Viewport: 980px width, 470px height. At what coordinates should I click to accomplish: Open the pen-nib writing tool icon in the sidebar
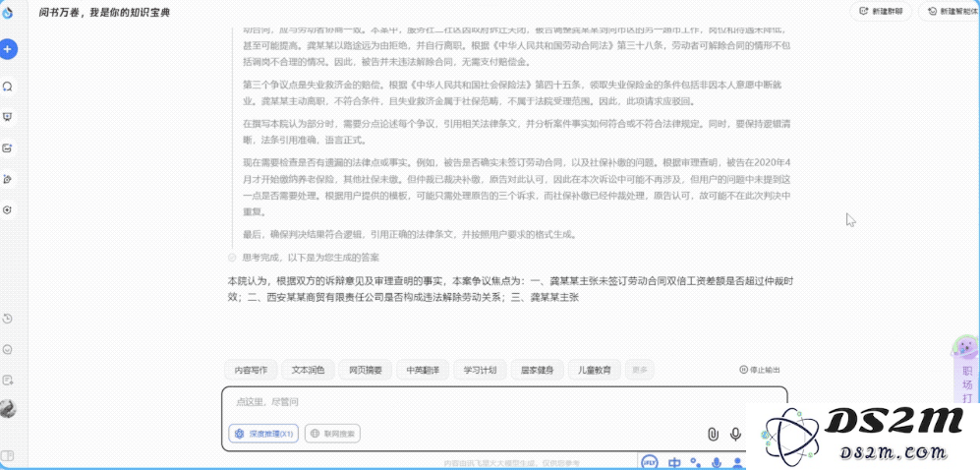coord(8,179)
